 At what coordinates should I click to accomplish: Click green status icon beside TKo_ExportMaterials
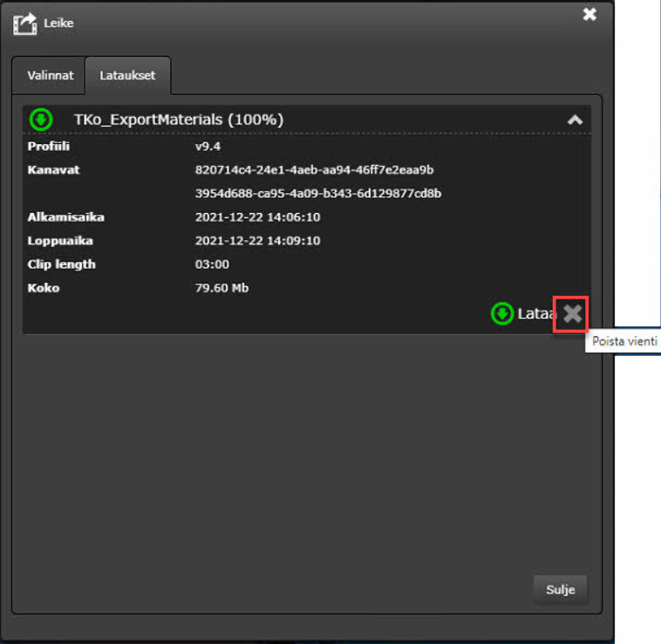pyautogui.click(x=41, y=119)
